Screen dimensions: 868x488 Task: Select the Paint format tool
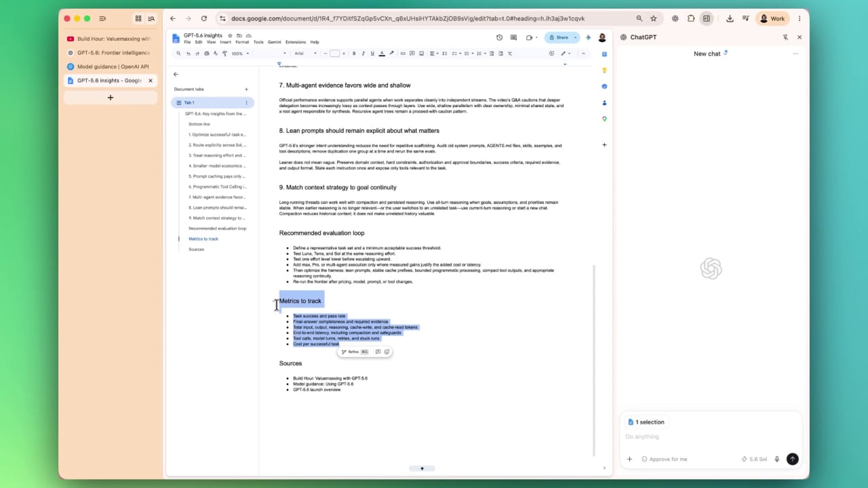224,54
